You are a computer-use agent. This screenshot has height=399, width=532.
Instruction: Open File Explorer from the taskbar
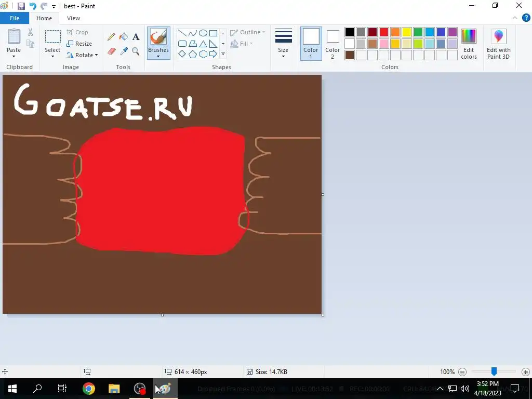pyautogui.click(x=114, y=389)
